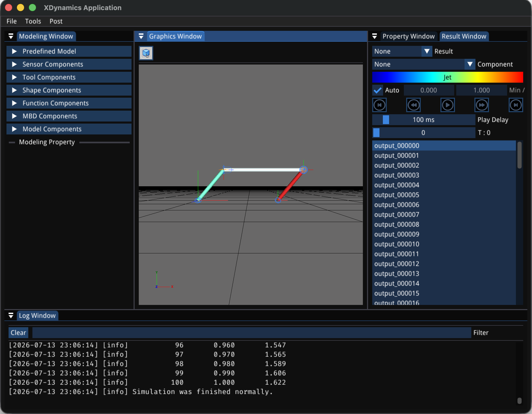The height and width of the screenshot is (414, 532).
Task: Select the Modeling Window tab
Action: (x=46, y=36)
